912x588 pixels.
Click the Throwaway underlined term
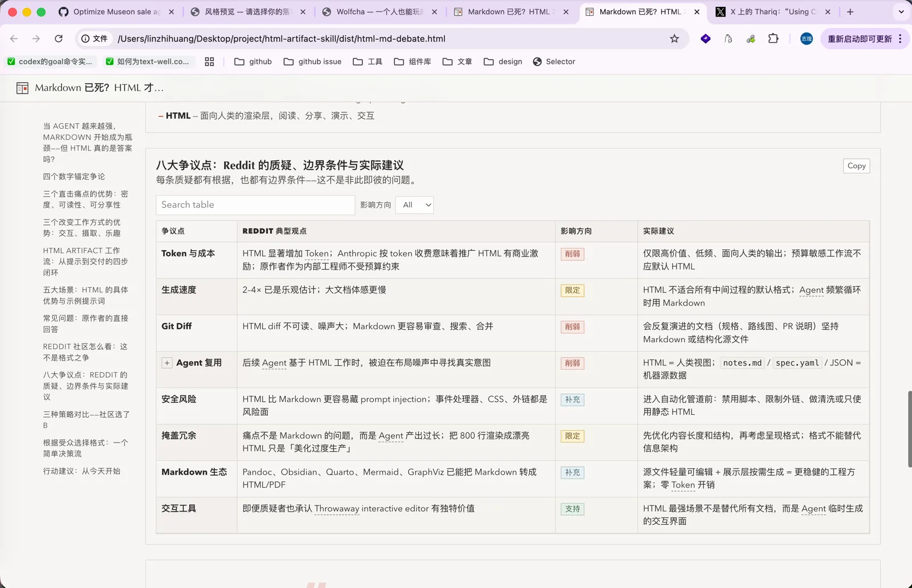337,509
